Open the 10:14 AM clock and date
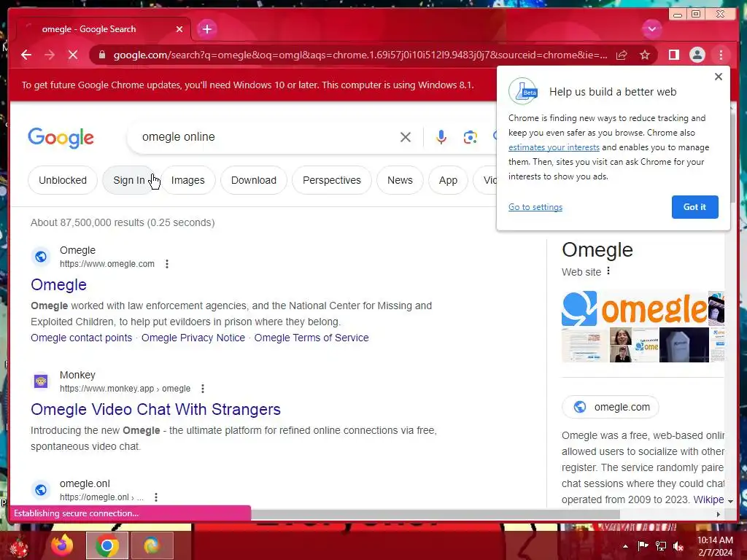747x560 pixels. tap(715, 546)
